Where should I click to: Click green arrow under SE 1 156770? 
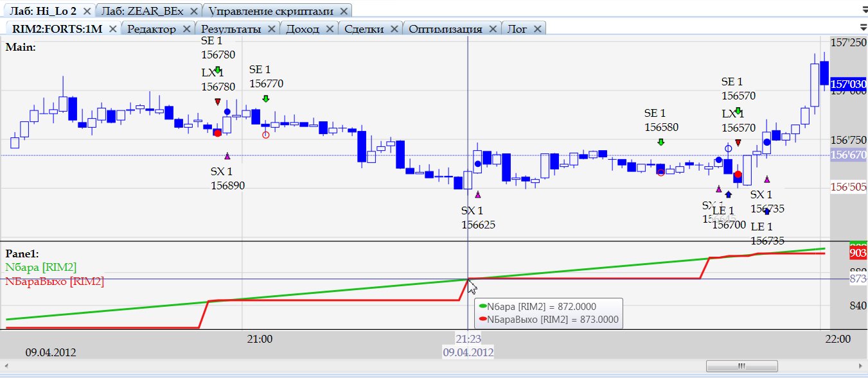265,98
